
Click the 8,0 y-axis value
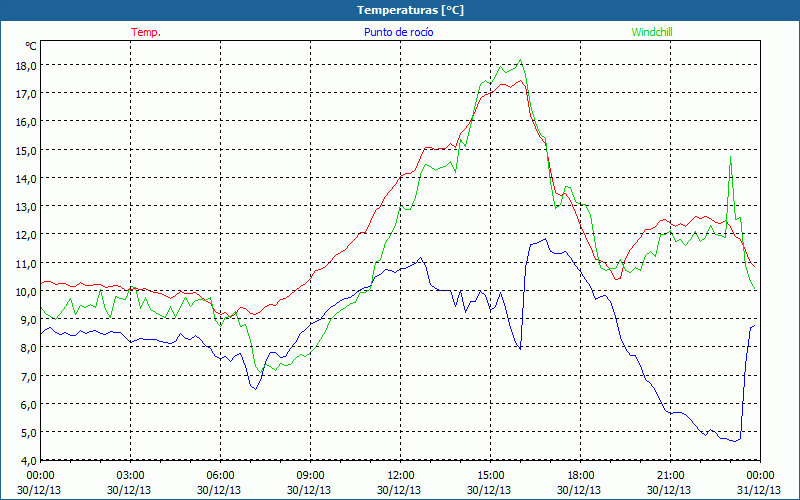(x=28, y=347)
